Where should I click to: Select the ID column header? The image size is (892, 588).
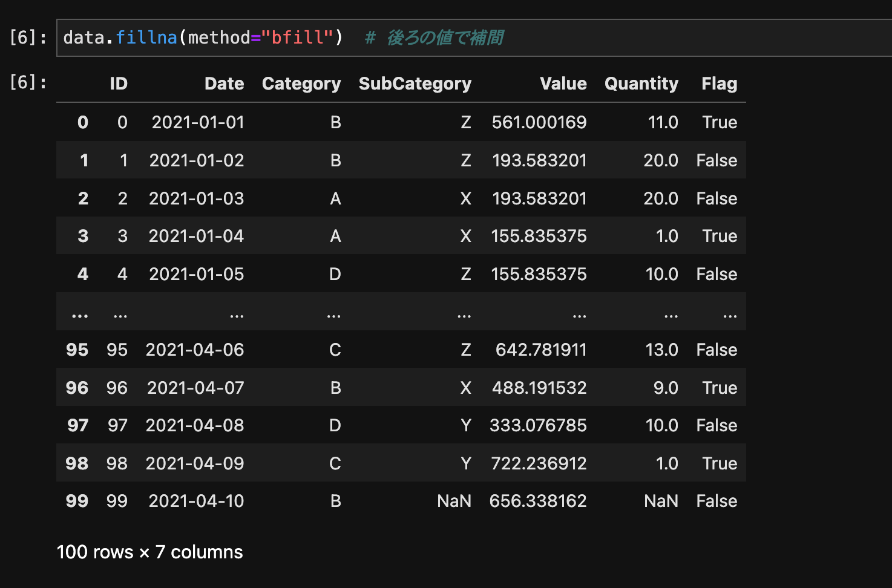(x=119, y=83)
